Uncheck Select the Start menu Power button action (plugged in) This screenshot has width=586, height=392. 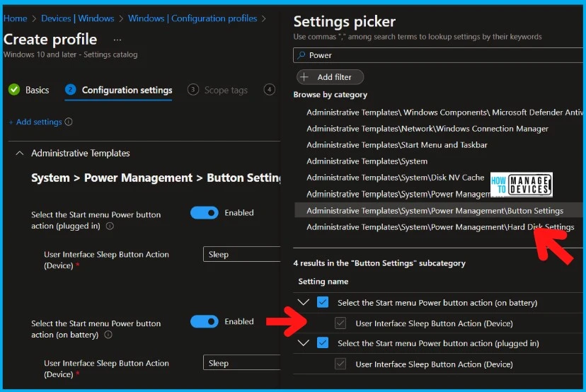pyautogui.click(x=323, y=343)
